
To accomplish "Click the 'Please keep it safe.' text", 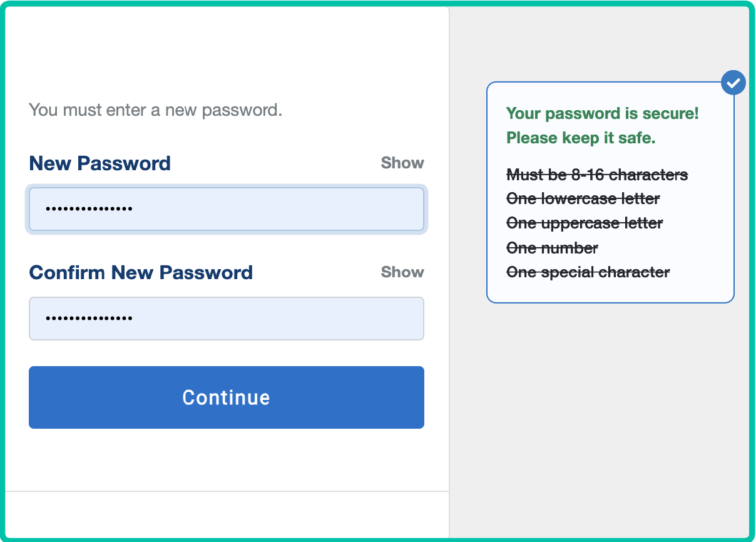I will pos(581,138).
